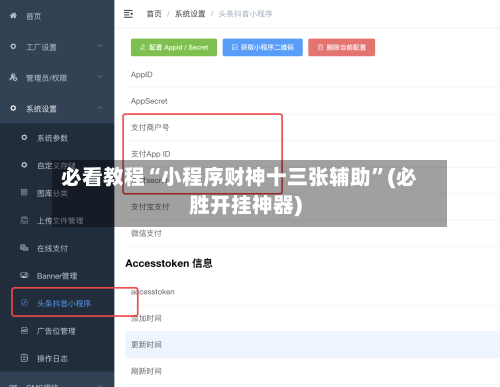
Task: Click the 删除当前配置 button
Action: [x=342, y=47]
